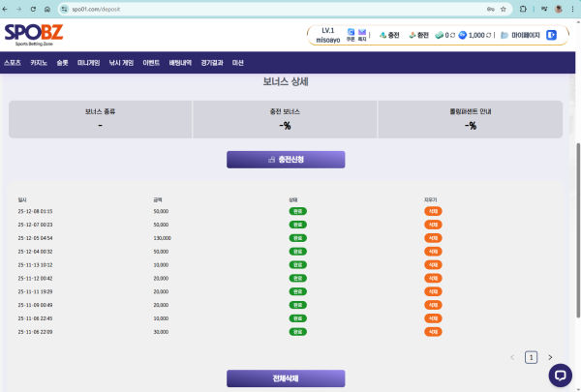Open 마이페이지 from the header

(x=523, y=35)
